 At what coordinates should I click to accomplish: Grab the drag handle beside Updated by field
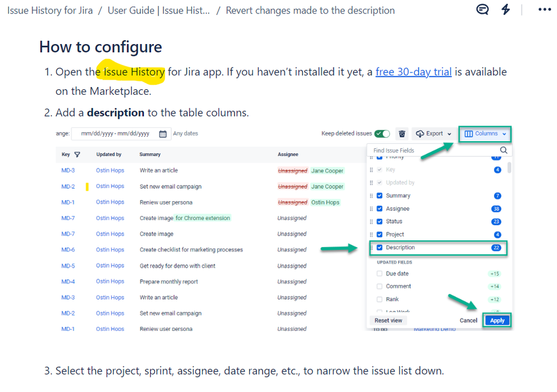[x=371, y=183]
